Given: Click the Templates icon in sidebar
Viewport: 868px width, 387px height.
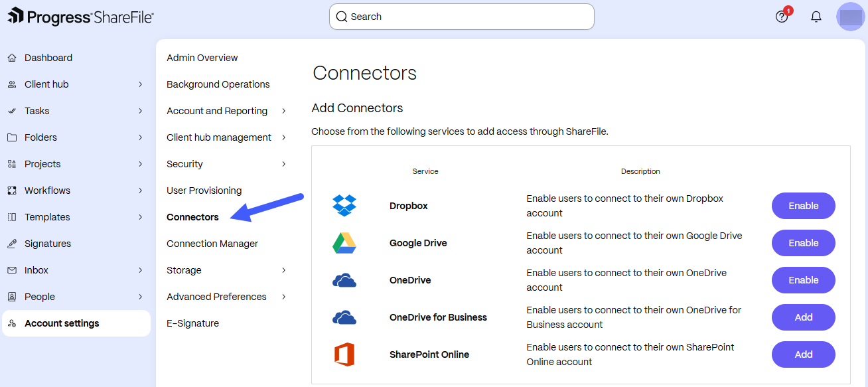Looking at the screenshot, I should [x=12, y=217].
